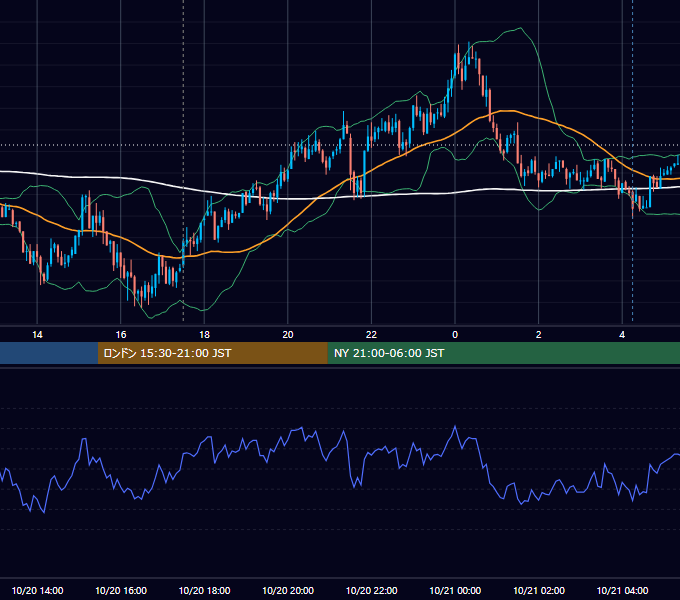Click the 10/20 22:00 oscillator time label

point(371,590)
